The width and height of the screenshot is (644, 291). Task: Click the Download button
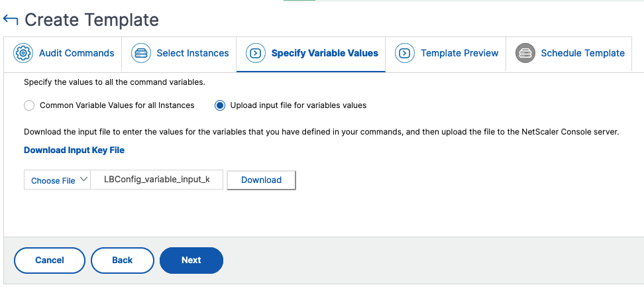[x=261, y=180]
